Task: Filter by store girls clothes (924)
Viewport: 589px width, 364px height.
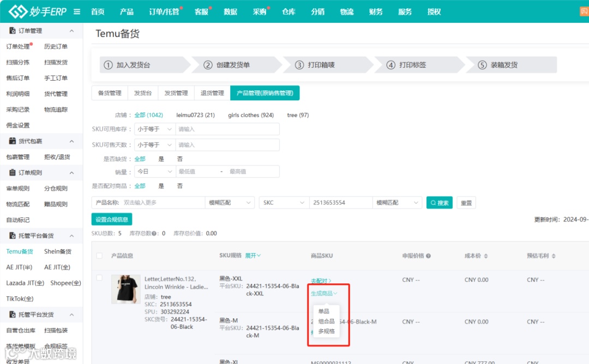Action: pyautogui.click(x=251, y=115)
